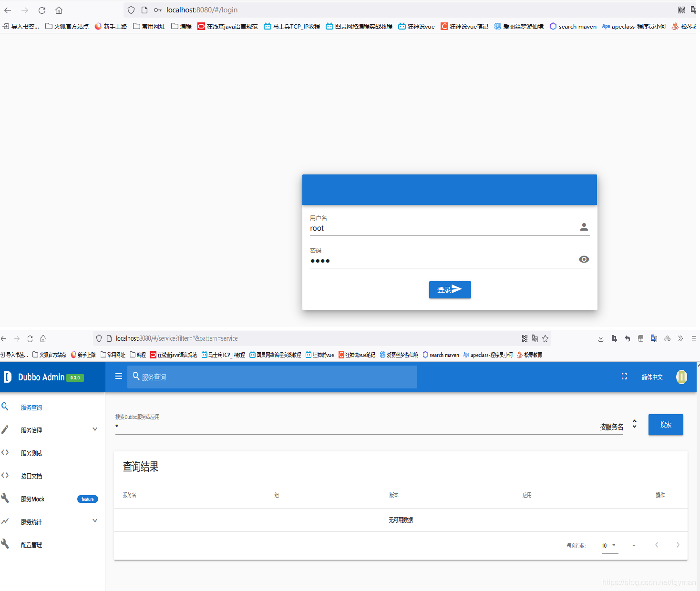700x591 pixels.
Task: Click reload icon in login page browser
Action: coord(42,10)
